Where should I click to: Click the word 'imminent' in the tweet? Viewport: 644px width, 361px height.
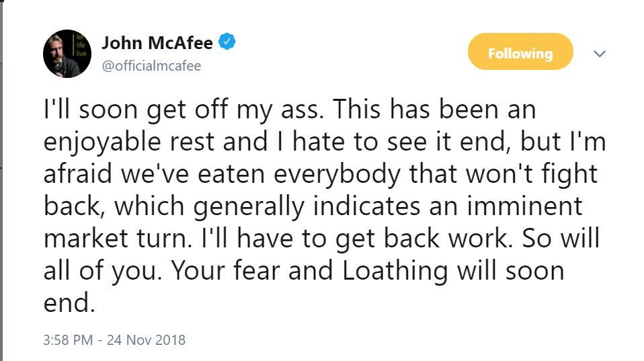point(524,206)
